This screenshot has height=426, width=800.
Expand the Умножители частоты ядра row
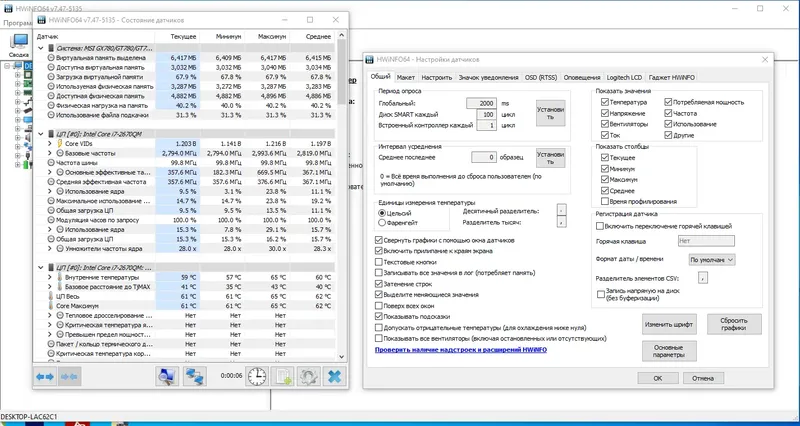tap(49, 249)
